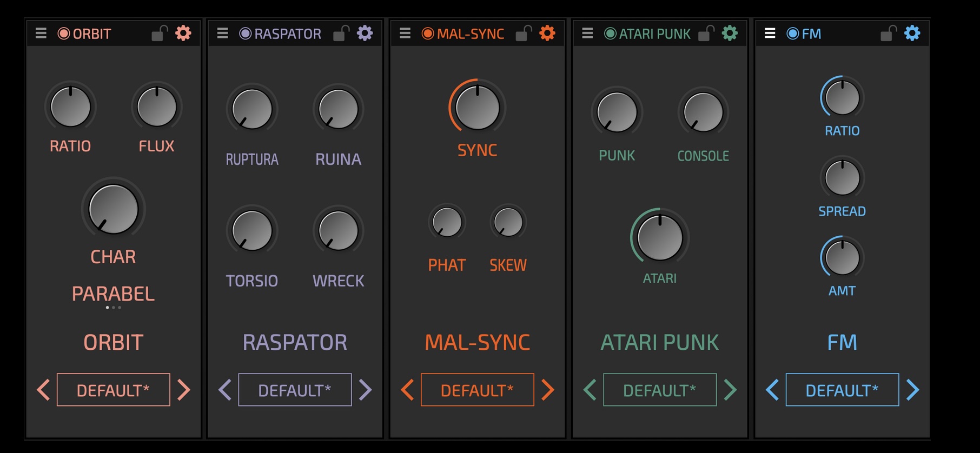The height and width of the screenshot is (453, 980).
Task: Click the large MAL-SYNC name label
Action: (478, 342)
